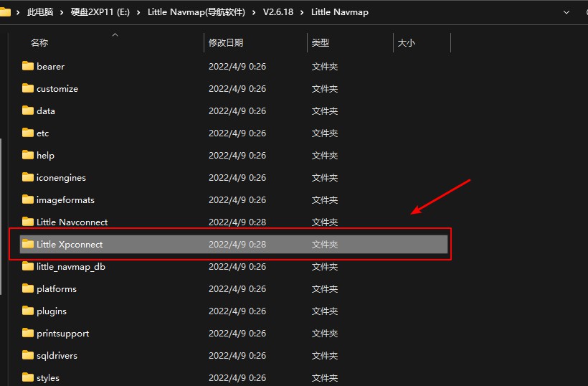Select the bearer folder name

pyautogui.click(x=51, y=67)
